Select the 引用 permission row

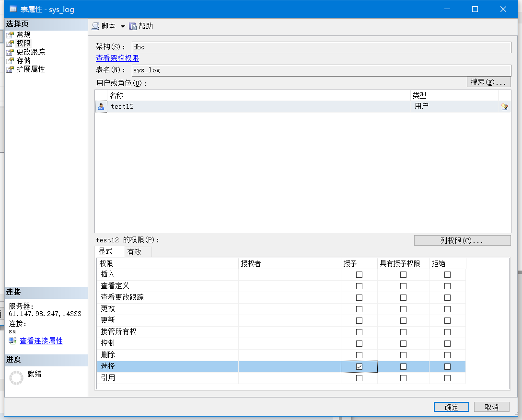click(x=281, y=378)
